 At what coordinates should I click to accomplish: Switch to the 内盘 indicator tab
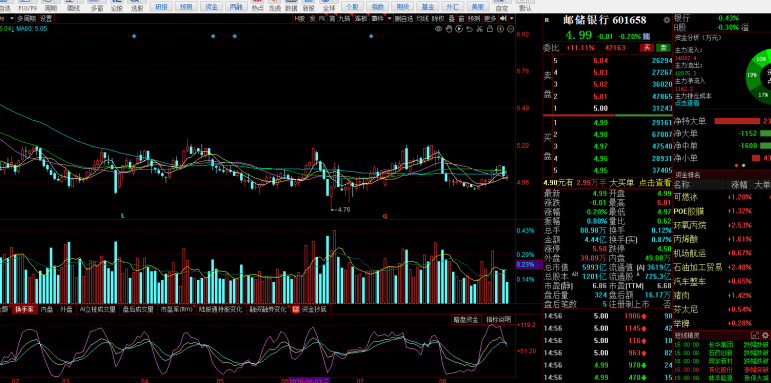pyautogui.click(x=47, y=309)
